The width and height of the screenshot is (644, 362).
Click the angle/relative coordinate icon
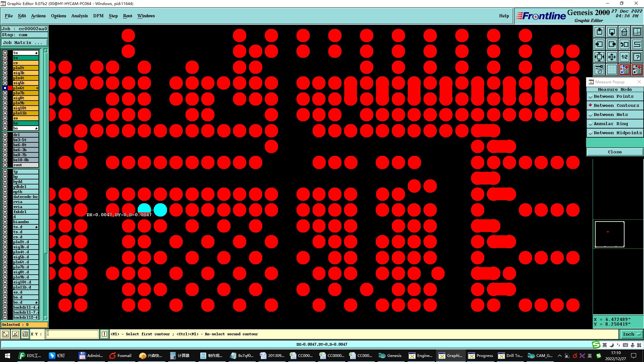(x=15, y=334)
